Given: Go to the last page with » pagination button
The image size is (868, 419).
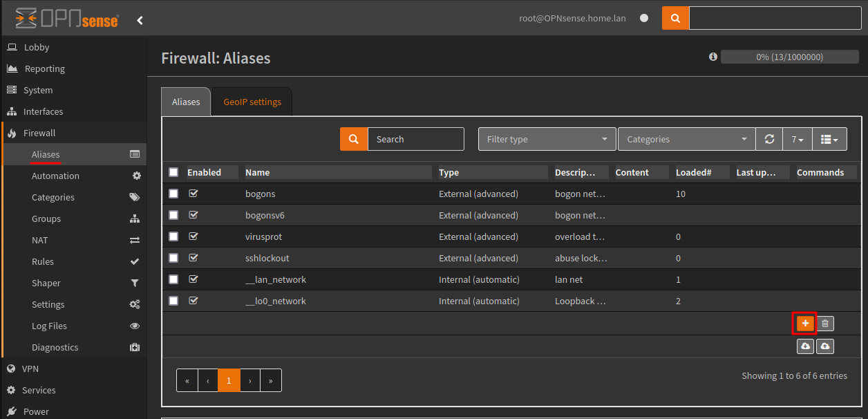Looking at the screenshot, I should pos(271,380).
